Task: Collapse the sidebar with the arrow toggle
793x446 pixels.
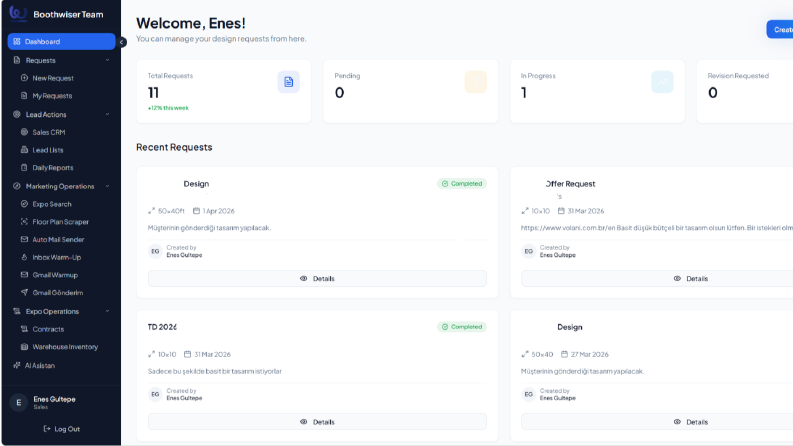Action: point(122,42)
